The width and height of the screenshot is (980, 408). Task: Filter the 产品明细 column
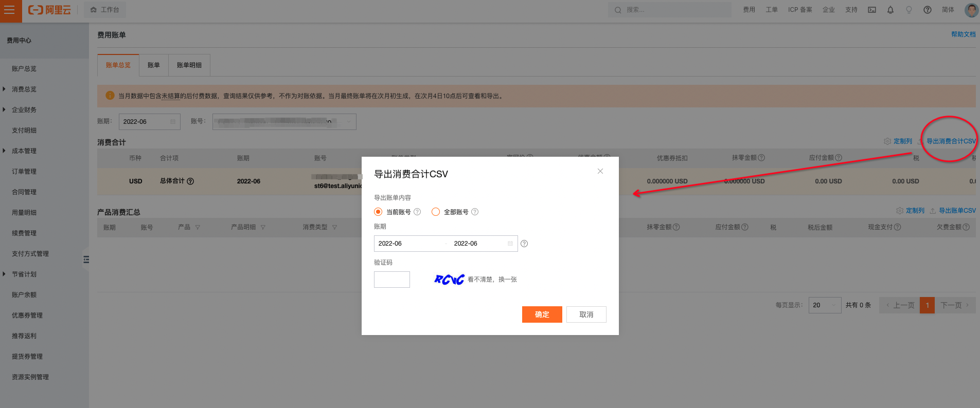(263, 227)
